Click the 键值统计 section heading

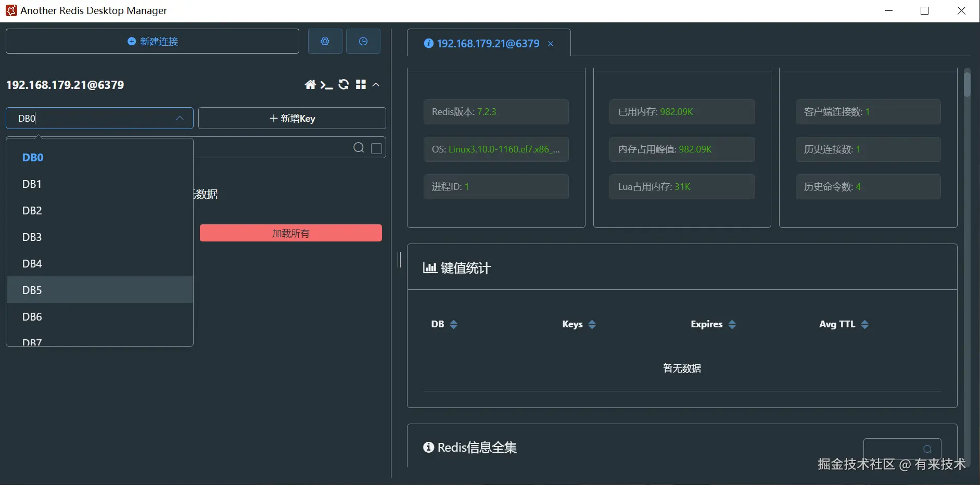(465, 268)
